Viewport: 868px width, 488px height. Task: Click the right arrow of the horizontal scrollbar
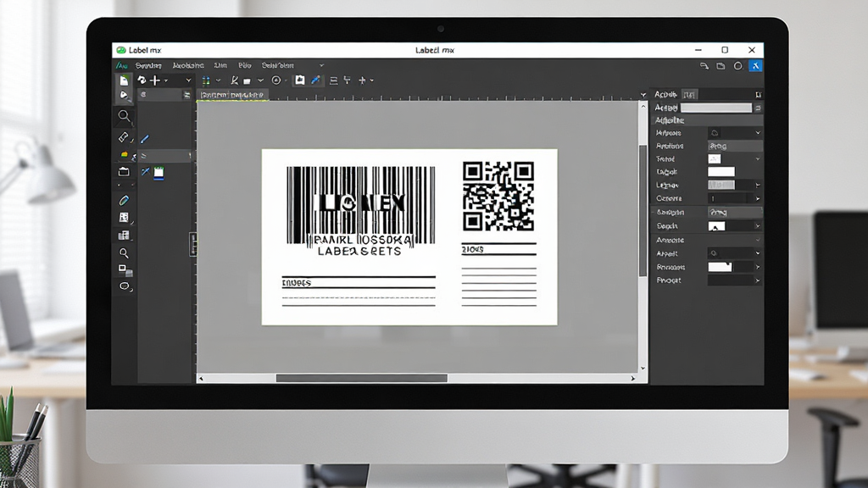coord(633,379)
